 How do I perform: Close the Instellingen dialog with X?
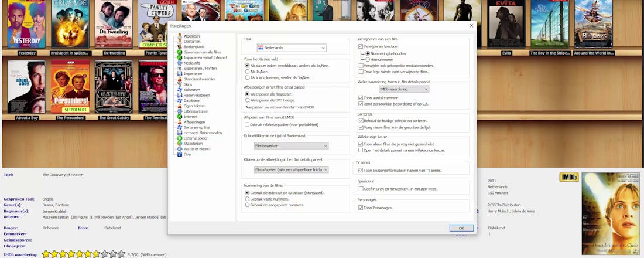pos(471,26)
